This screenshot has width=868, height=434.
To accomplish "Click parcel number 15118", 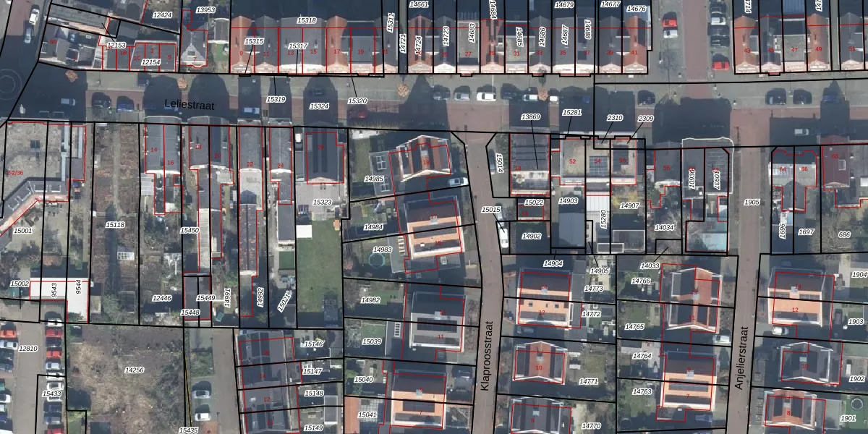I will coord(115,225).
